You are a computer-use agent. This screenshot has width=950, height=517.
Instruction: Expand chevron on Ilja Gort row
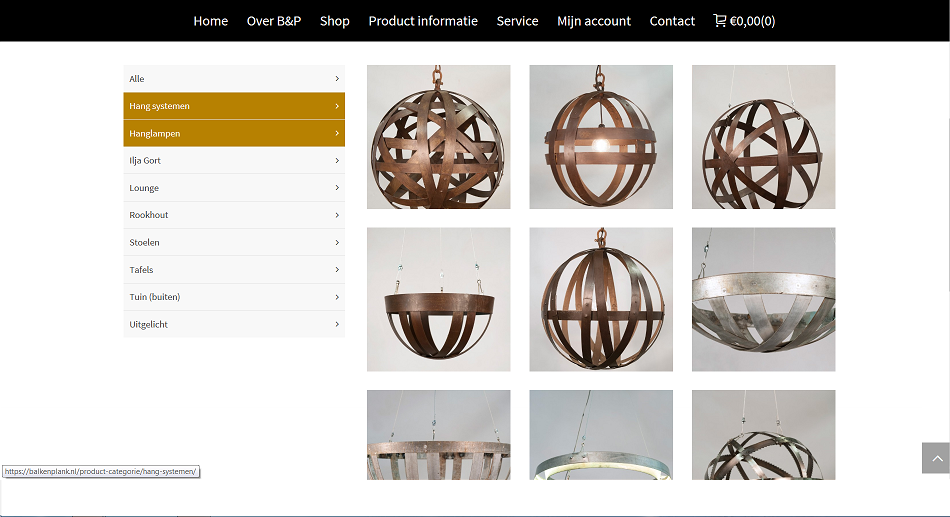point(337,161)
